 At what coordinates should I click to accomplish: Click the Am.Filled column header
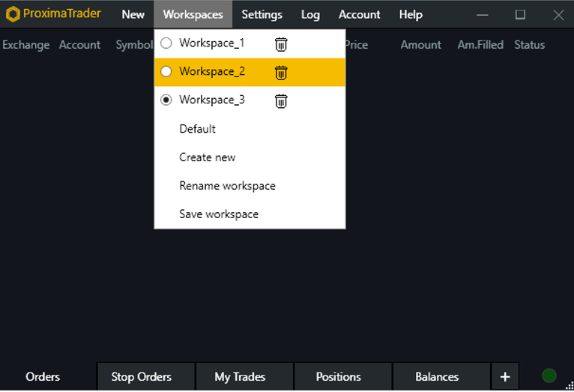(480, 45)
